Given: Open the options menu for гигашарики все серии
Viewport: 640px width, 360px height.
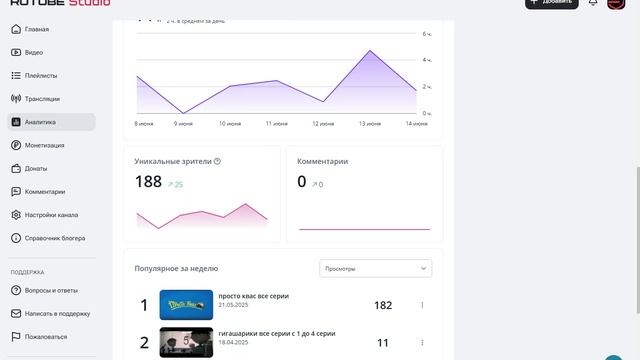Looking at the screenshot, I should point(422,342).
